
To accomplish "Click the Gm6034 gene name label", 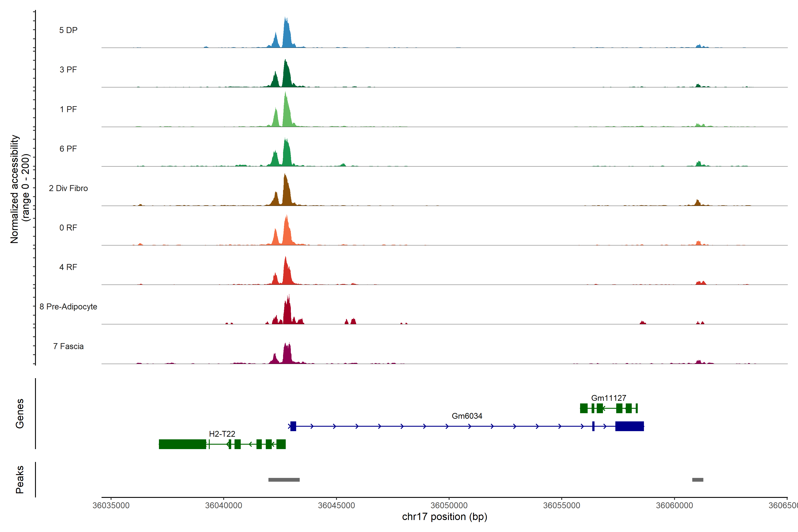I will 467,416.
